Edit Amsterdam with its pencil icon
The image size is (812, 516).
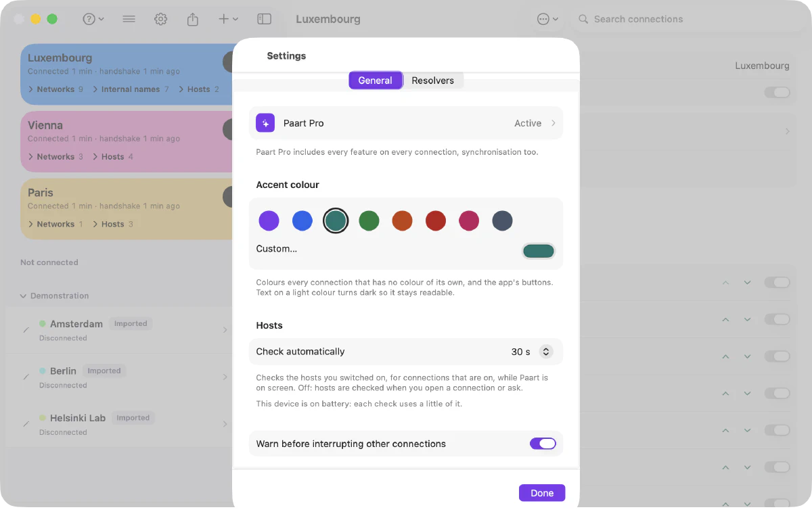pos(26,330)
